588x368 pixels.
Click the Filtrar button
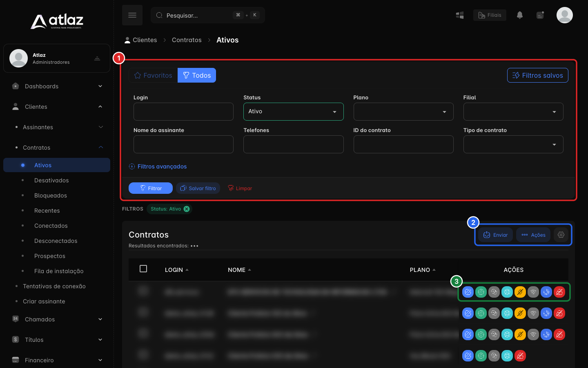151,188
